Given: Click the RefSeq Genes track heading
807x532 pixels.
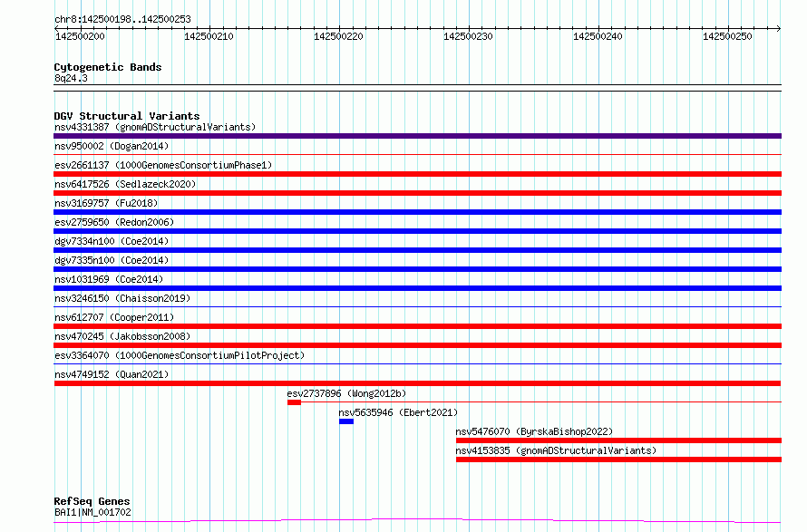Looking at the screenshot, I should [92, 501].
